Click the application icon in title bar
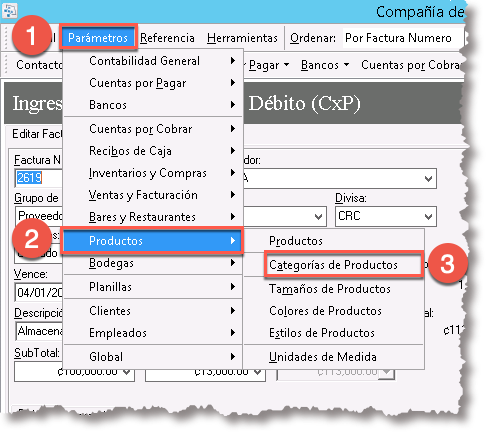 [9, 10]
